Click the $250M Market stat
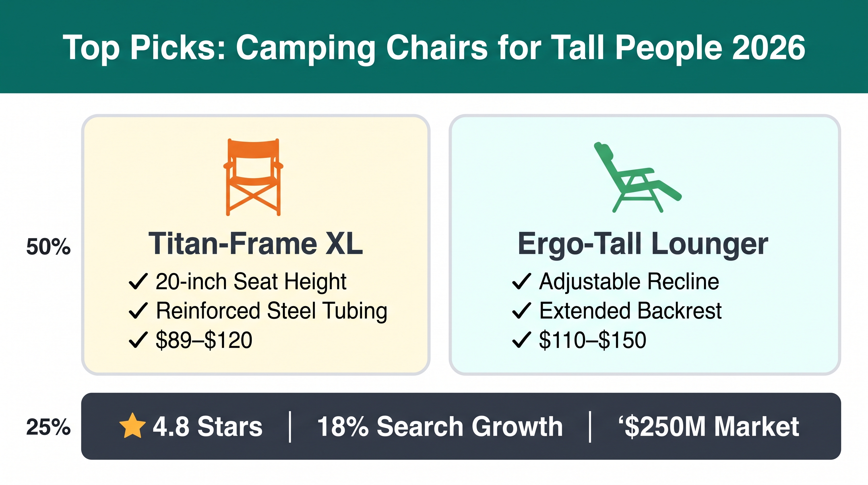The height and width of the screenshot is (485, 868). [x=709, y=426]
